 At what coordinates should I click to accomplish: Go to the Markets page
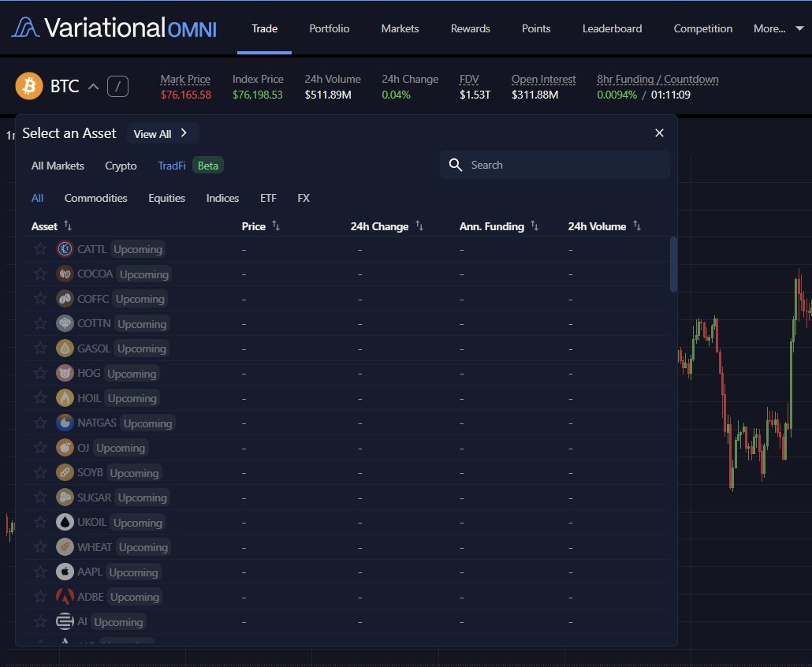[x=400, y=28]
